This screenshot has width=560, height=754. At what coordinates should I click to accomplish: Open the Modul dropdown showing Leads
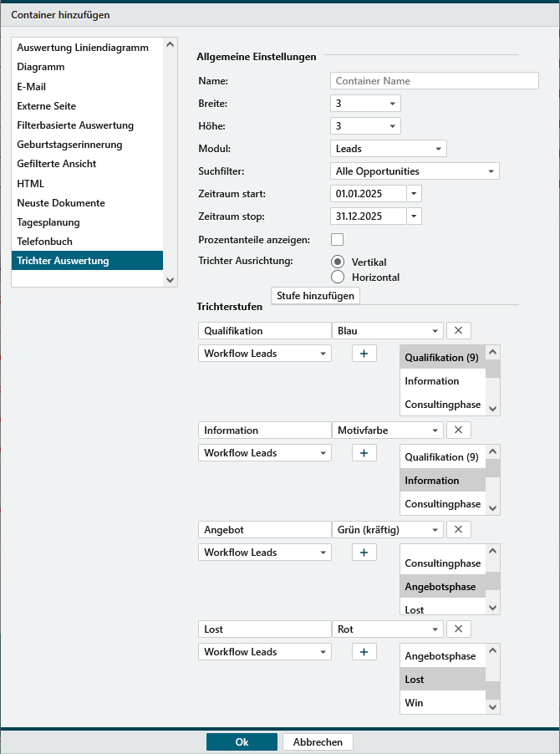coord(389,148)
